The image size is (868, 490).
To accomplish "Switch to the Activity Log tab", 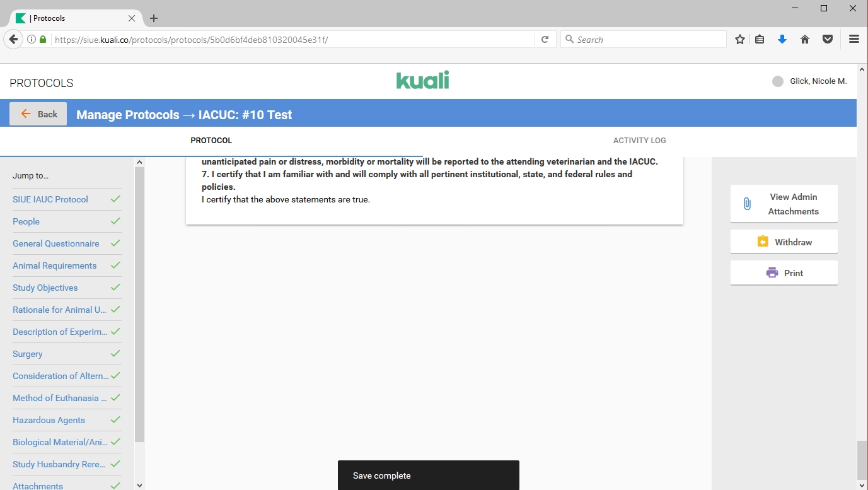I will 639,141.
